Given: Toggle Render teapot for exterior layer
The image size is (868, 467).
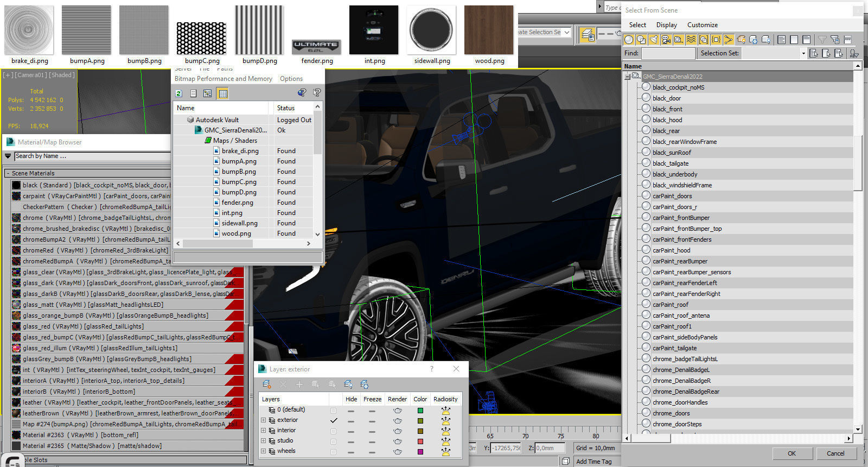Looking at the screenshot, I should pos(398,420).
